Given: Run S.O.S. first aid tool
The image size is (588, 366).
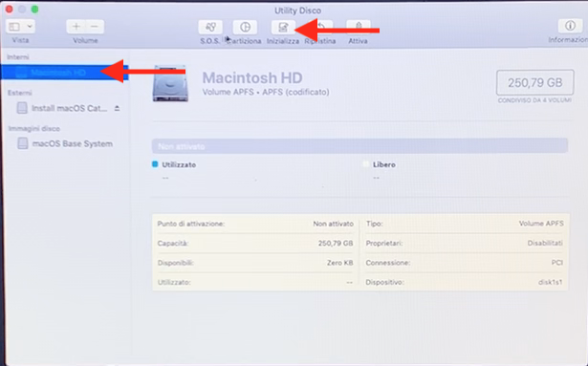Looking at the screenshot, I should tap(210, 27).
